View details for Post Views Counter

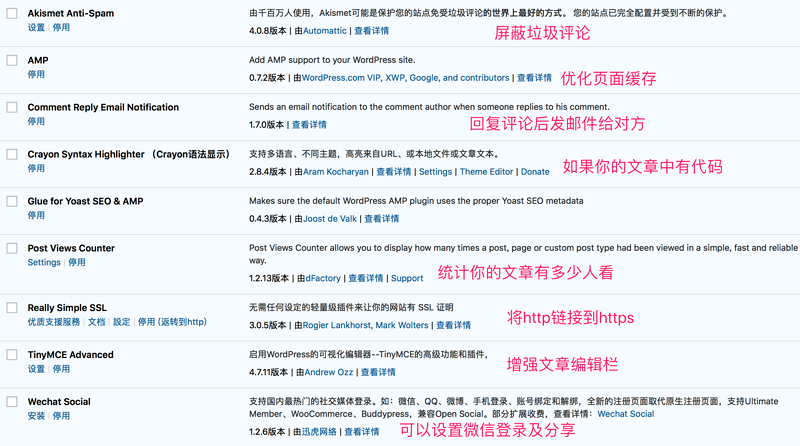366,279
